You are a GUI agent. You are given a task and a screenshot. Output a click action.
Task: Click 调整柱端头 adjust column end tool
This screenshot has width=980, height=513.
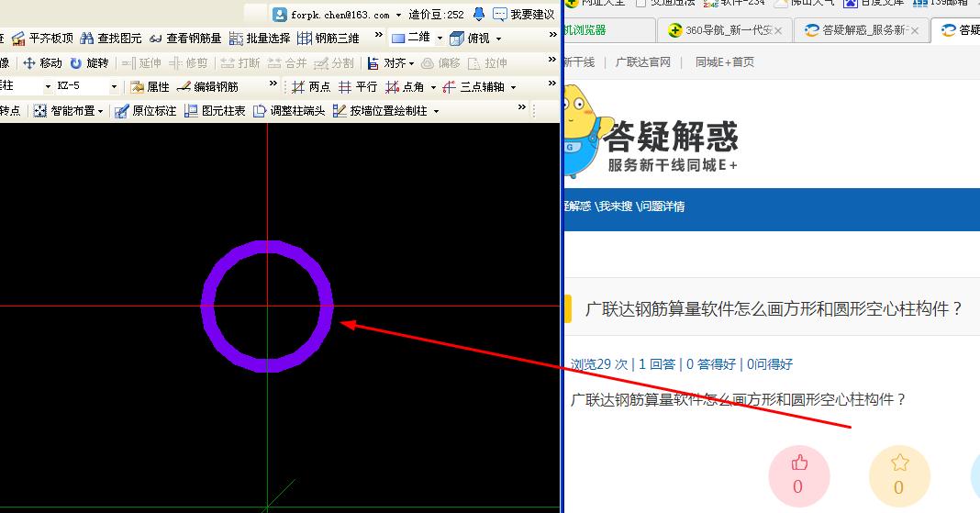(289, 111)
